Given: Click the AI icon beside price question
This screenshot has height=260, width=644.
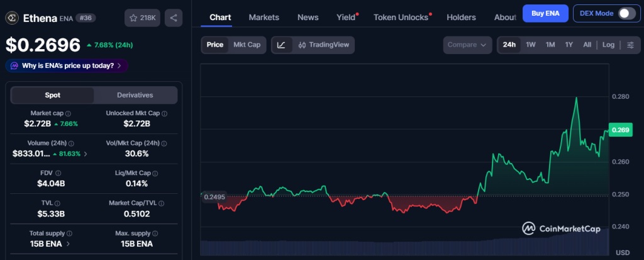Looking at the screenshot, I should (x=14, y=66).
